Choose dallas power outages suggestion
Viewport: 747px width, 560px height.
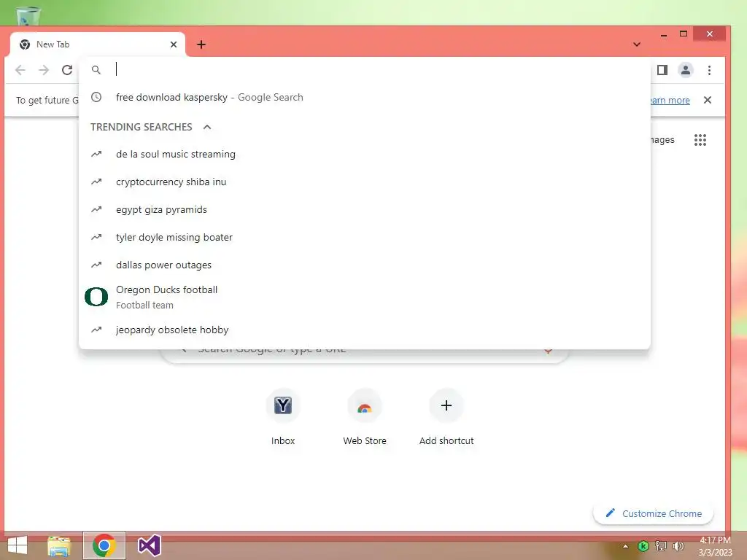point(365,265)
